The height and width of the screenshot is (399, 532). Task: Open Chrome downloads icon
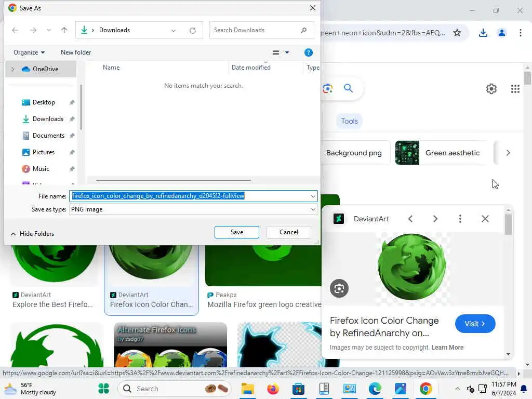click(483, 33)
